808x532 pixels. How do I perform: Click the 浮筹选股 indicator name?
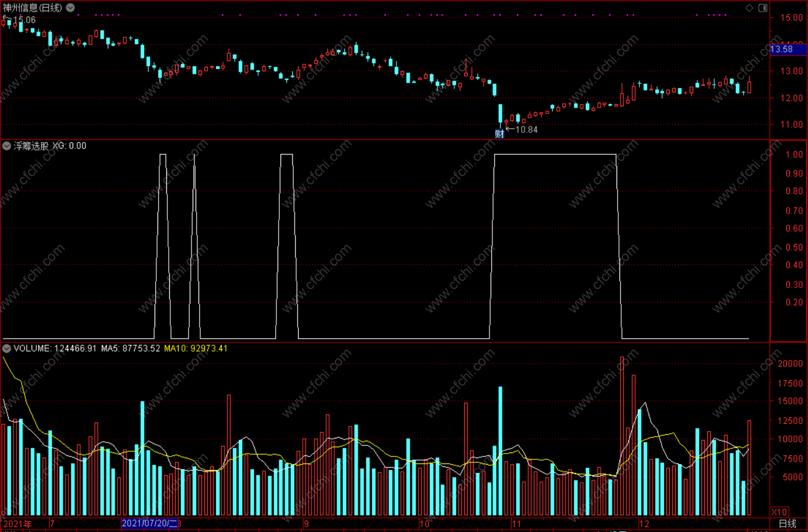[31, 146]
